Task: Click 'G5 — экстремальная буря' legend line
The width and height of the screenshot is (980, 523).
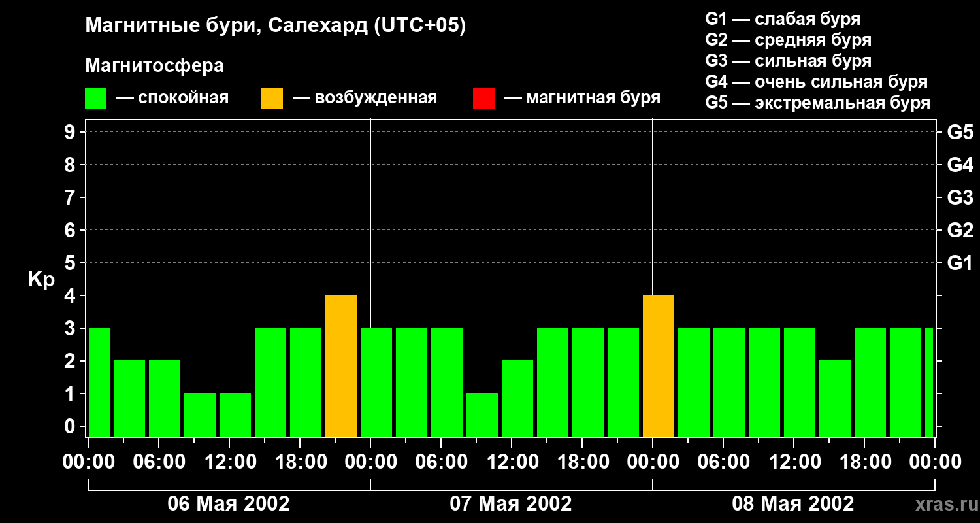Action: point(818,103)
